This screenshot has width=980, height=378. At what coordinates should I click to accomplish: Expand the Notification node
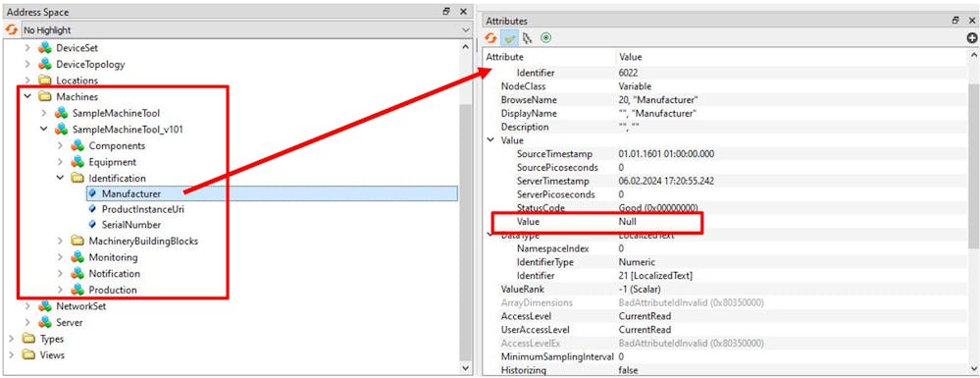tap(60, 274)
